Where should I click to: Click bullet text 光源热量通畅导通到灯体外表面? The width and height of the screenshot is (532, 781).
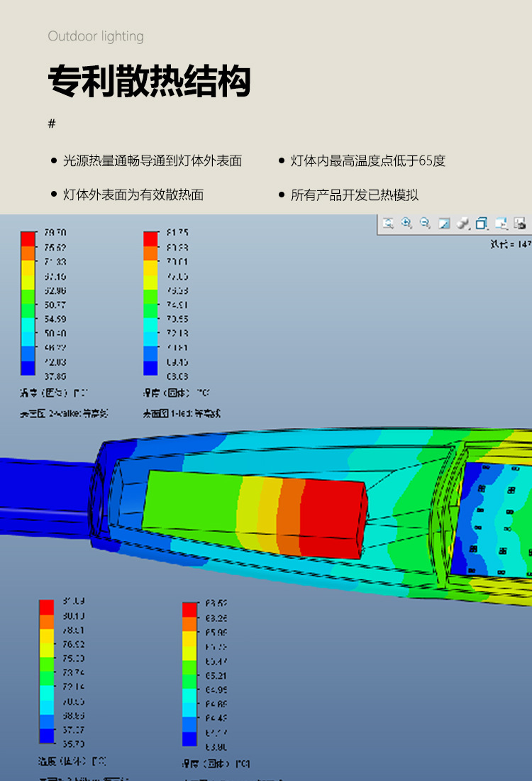[153, 161]
